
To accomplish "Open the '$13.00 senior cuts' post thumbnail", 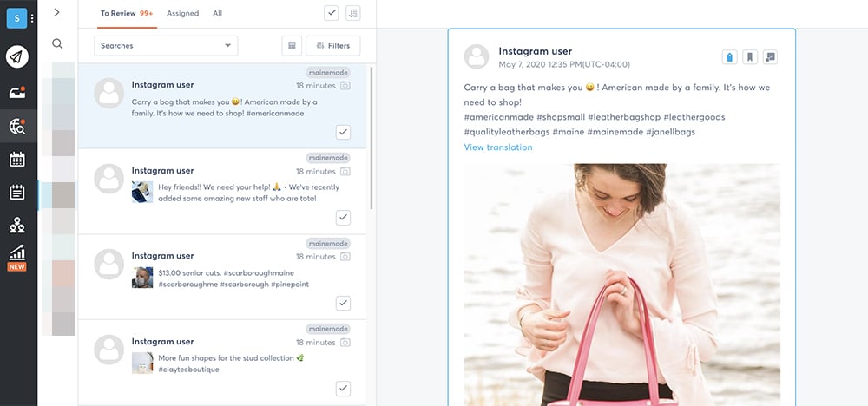I will pyautogui.click(x=142, y=278).
